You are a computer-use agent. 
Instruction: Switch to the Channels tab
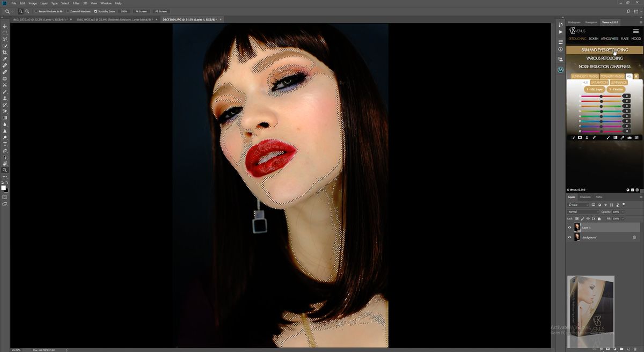pos(585,197)
